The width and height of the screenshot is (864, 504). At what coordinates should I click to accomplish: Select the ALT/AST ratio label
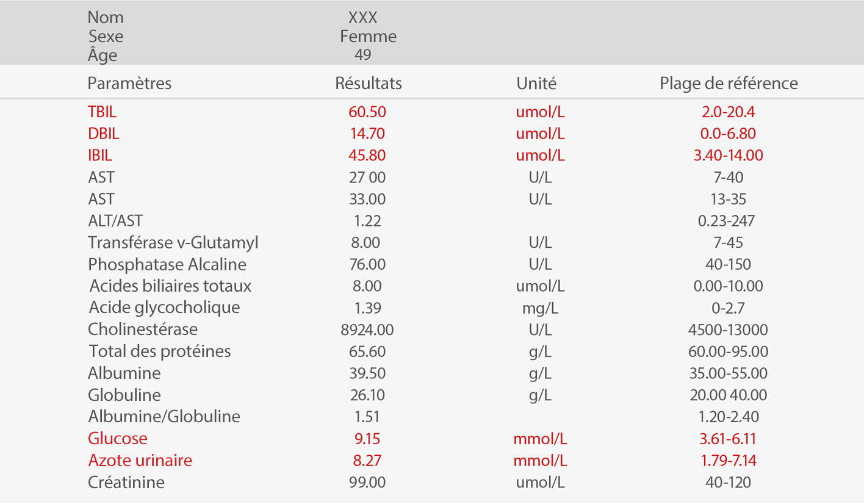point(115,221)
